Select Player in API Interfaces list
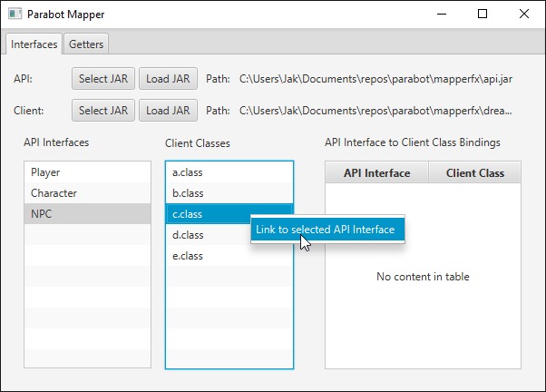This screenshot has width=546, height=392. coord(87,172)
